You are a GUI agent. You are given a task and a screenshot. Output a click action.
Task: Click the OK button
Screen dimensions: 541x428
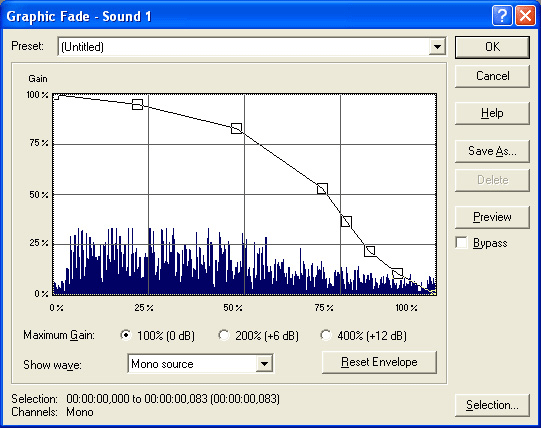492,47
